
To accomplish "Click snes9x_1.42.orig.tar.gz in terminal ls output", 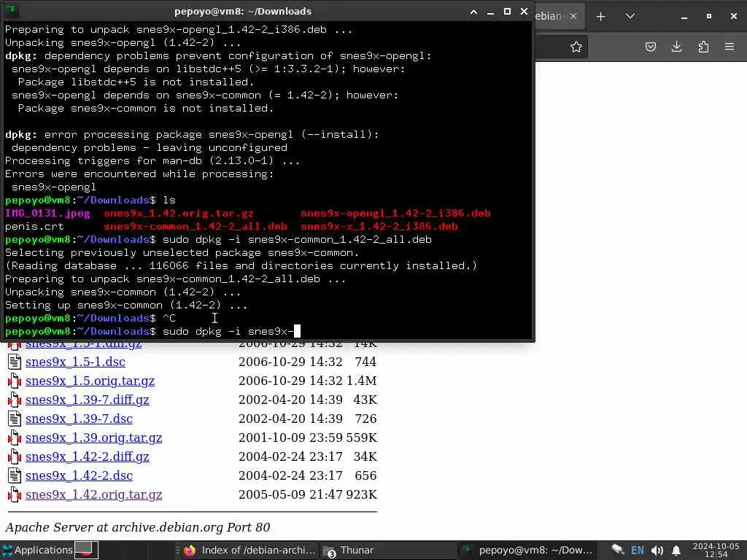I will tap(179, 213).
